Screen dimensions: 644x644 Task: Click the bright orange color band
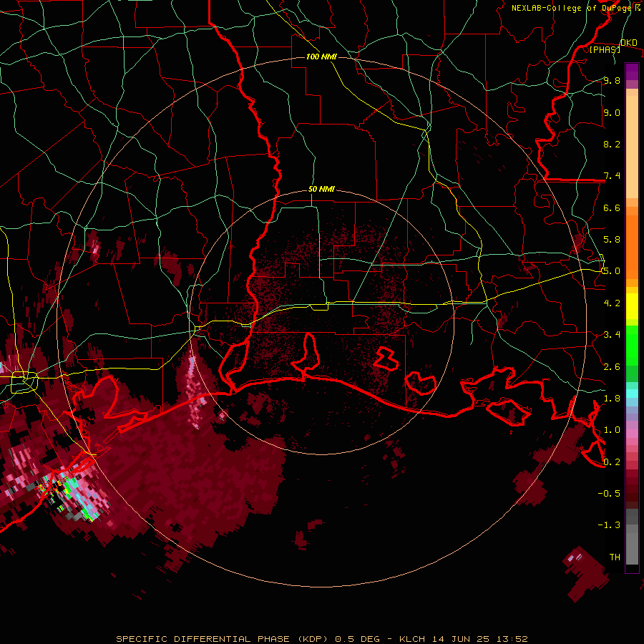632,246
